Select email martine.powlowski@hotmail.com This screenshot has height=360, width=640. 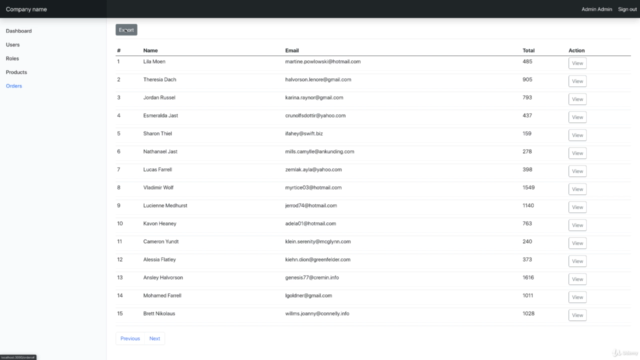pyautogui.click(x=323, y=62)
